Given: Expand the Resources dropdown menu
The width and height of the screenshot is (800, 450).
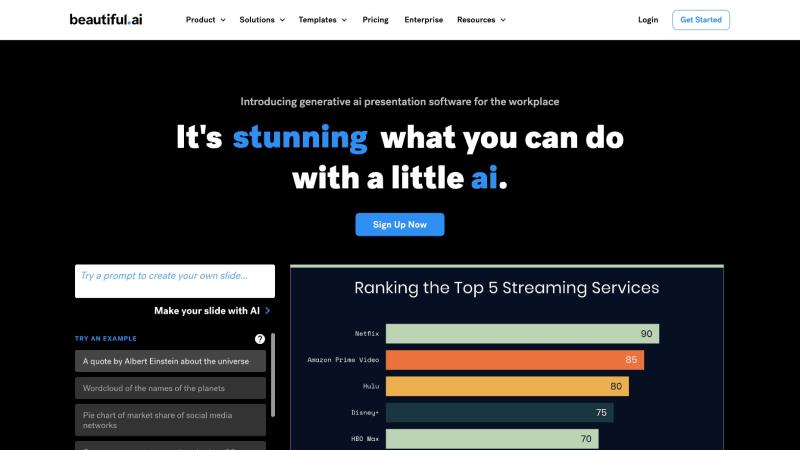Looking at the screenshot, I should click(481, 19).
